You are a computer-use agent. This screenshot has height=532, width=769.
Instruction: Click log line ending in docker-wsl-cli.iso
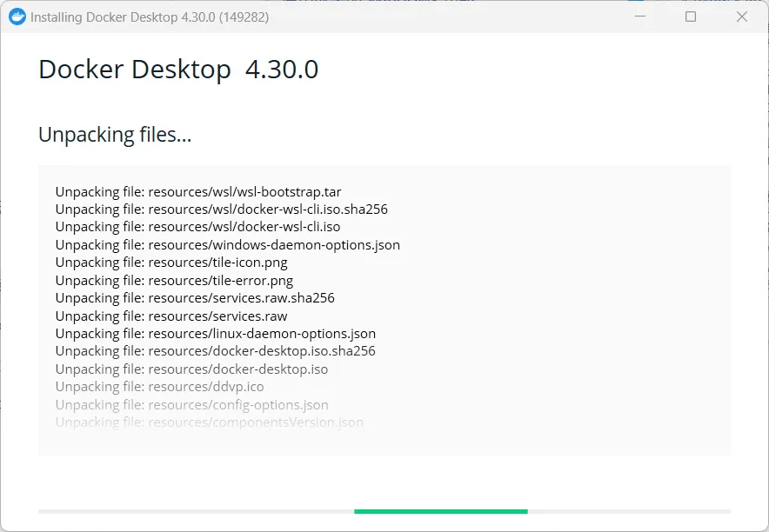[x=197, y=227]
